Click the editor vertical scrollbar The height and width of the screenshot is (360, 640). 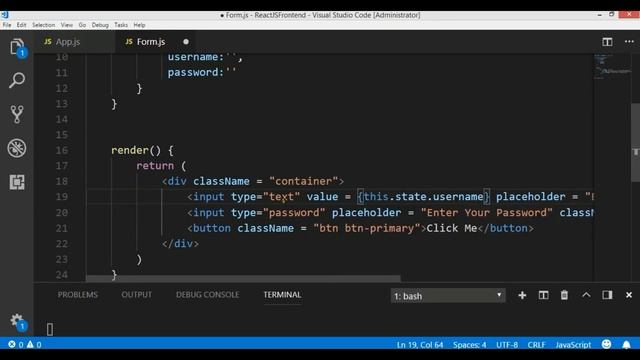point(636,143)
